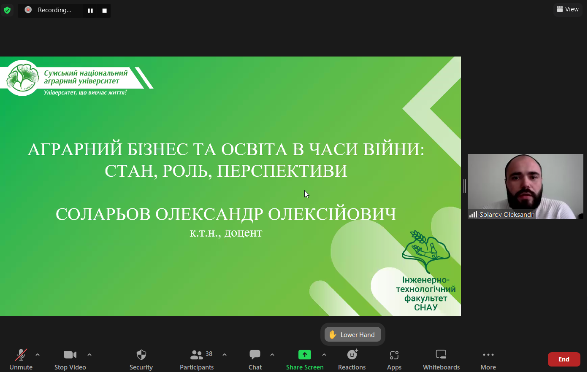The width and height of the screenshot is (588, 372).
Task: Expand the arrow next to Participants
Action: click(x=225, y=355)
